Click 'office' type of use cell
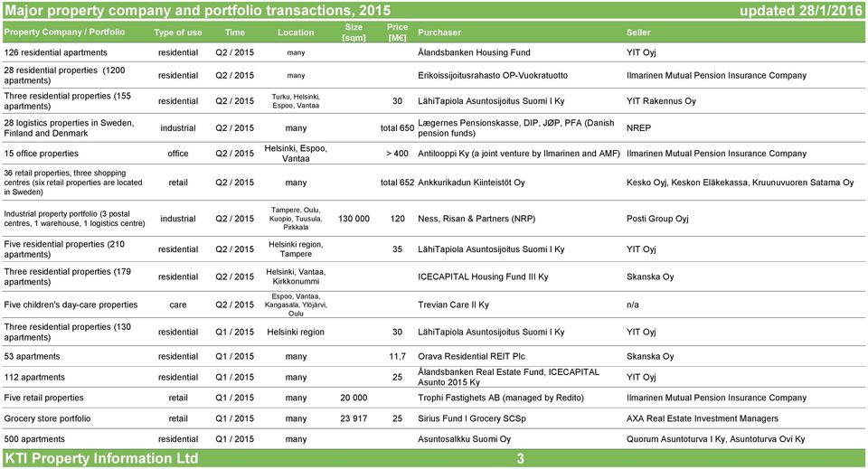 pyautogui.click(x=178, y=154)
